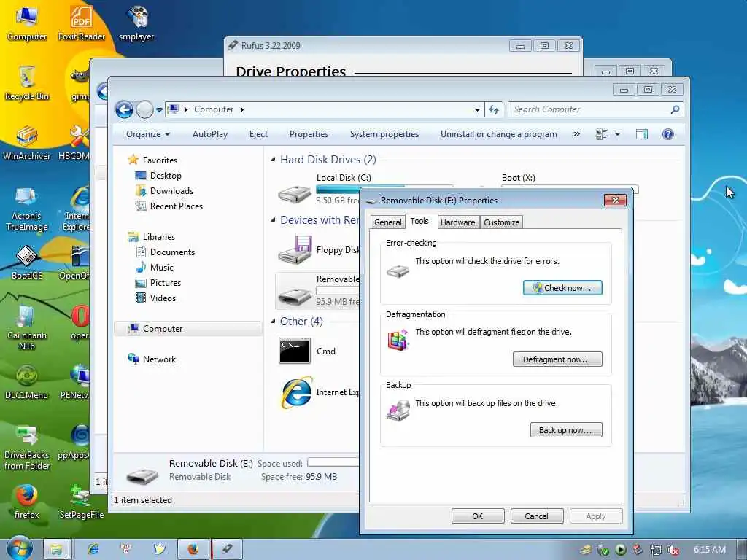Click Eject in Explorer toolbar
This screenshot has width=747, height=560.
point(258,134)
